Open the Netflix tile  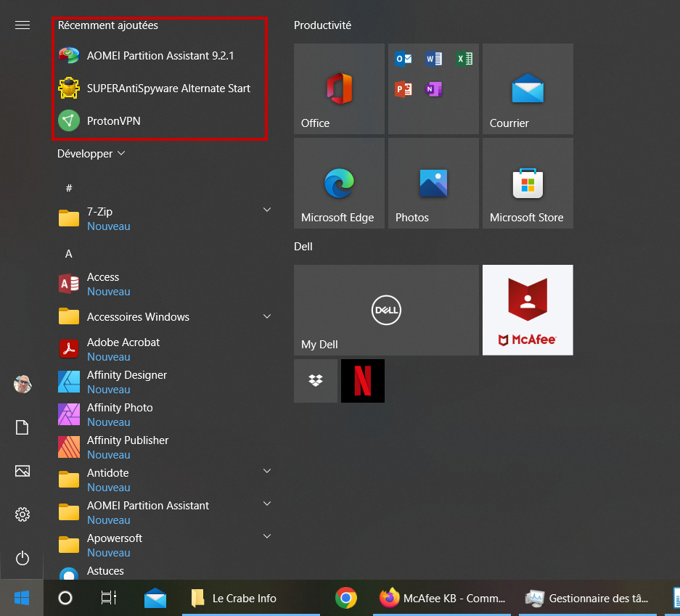pyautogui.click(x=363, y=381)
